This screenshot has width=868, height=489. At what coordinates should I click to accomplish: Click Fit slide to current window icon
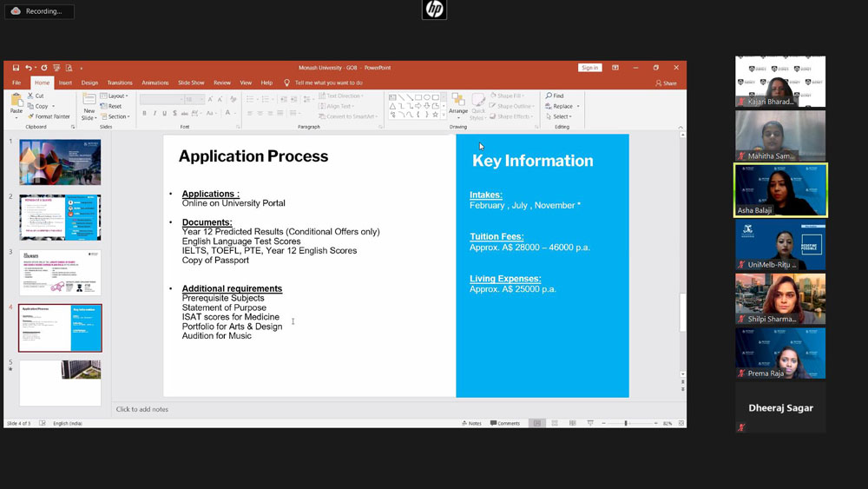click(x=681, y=423)
